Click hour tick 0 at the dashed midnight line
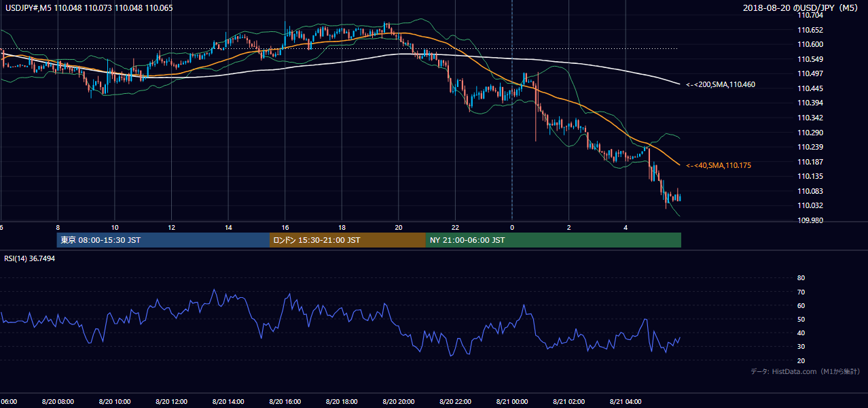Image resolution: width=868 pixels, height=408 pixels. (x=512, y=228)
